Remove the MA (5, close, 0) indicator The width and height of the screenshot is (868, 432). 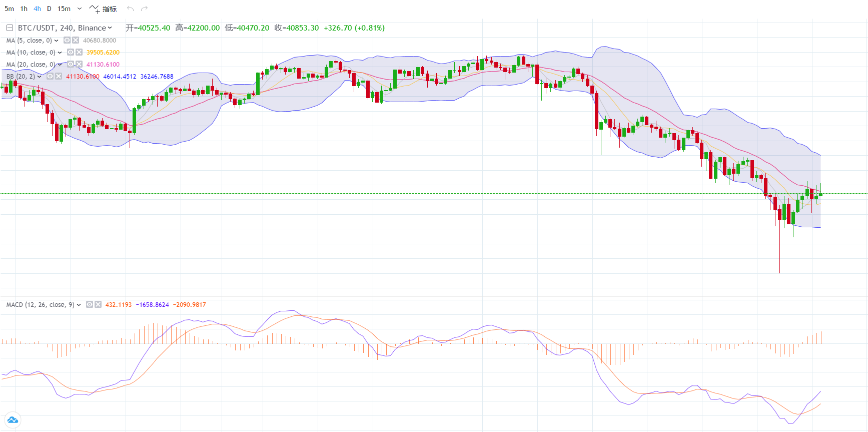tap(76, 41)
